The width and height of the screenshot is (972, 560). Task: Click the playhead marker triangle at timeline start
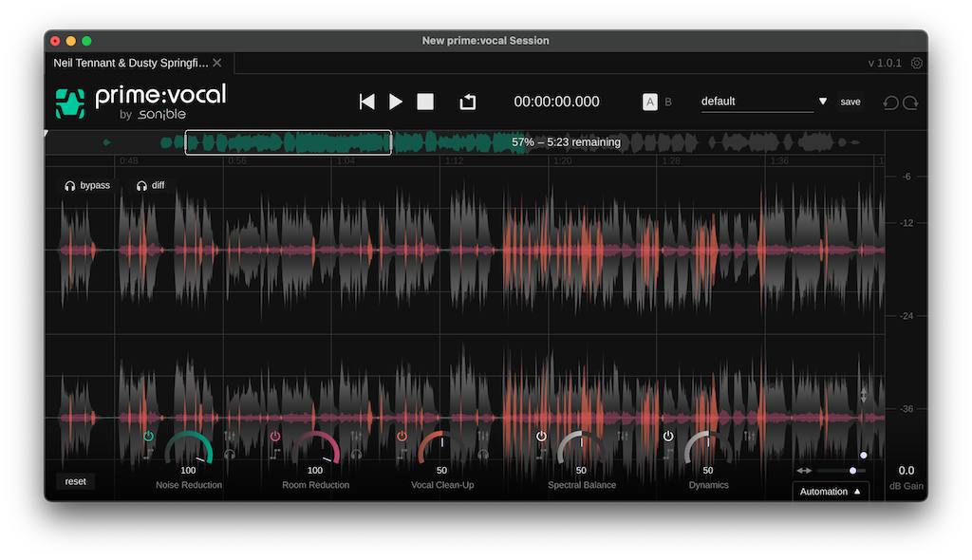pos(46,133)
